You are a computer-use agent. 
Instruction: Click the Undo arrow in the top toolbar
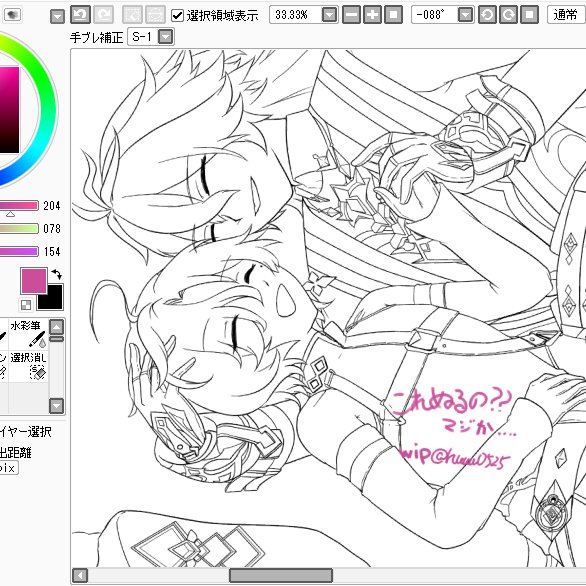coord(80,15)
